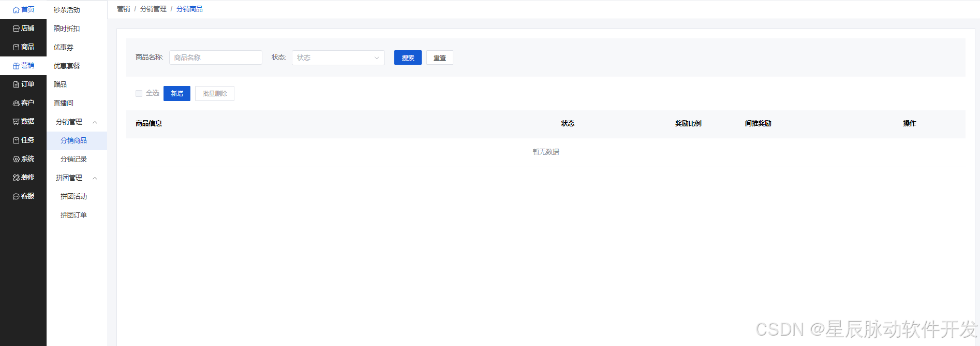Toggle the 全选 select-all checkbox
980x346 pixels.
[x=139, y=93]
